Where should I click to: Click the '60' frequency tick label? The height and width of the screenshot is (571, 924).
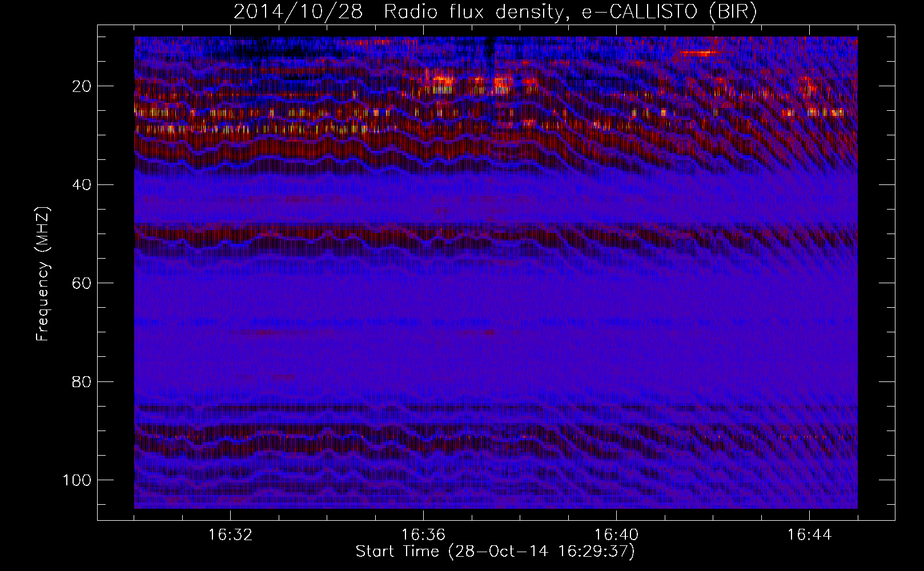(82, 283)
